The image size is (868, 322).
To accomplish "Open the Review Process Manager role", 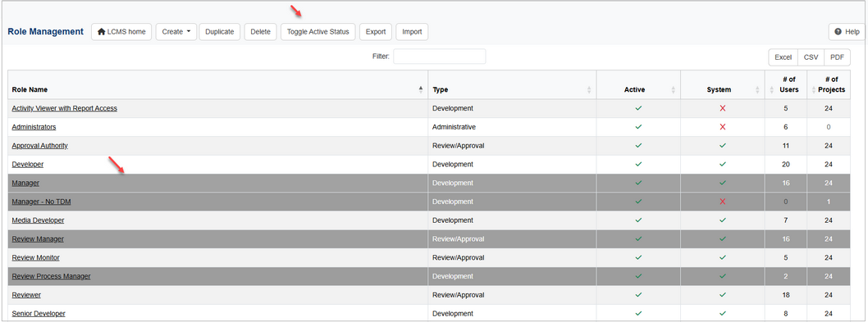I will (51, 276).
